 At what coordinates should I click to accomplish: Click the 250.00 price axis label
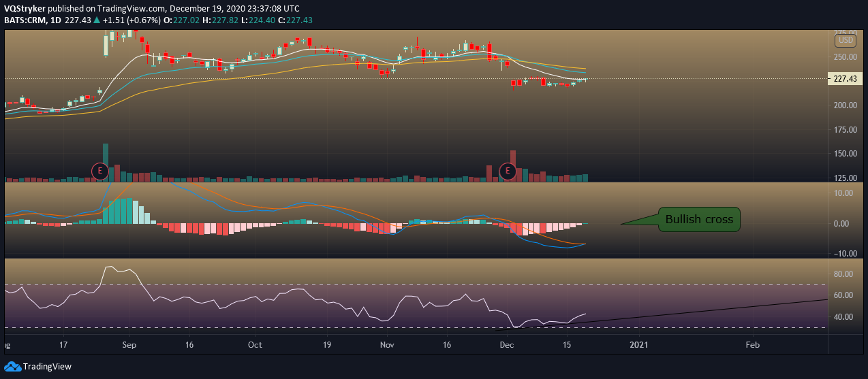845,56
